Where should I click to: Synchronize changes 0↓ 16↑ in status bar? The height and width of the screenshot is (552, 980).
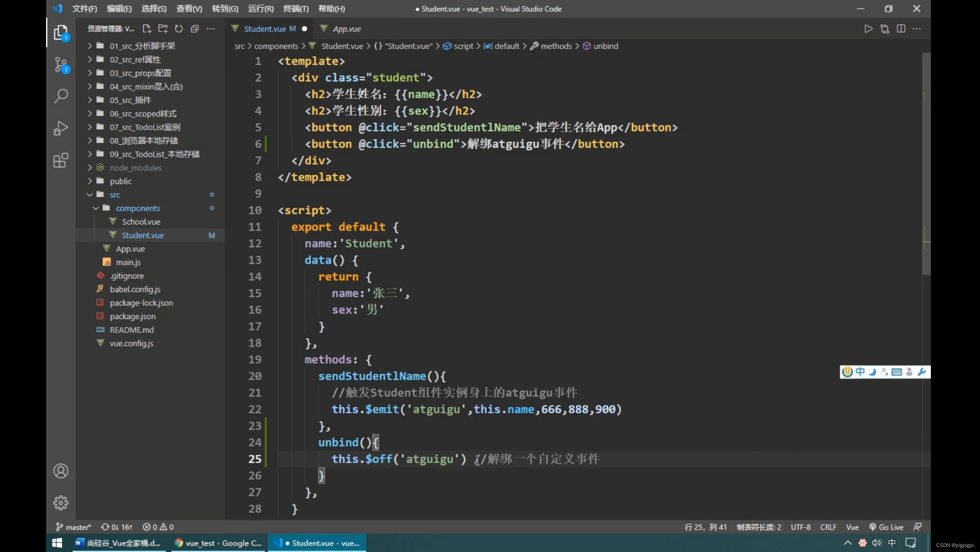[117, 527]
